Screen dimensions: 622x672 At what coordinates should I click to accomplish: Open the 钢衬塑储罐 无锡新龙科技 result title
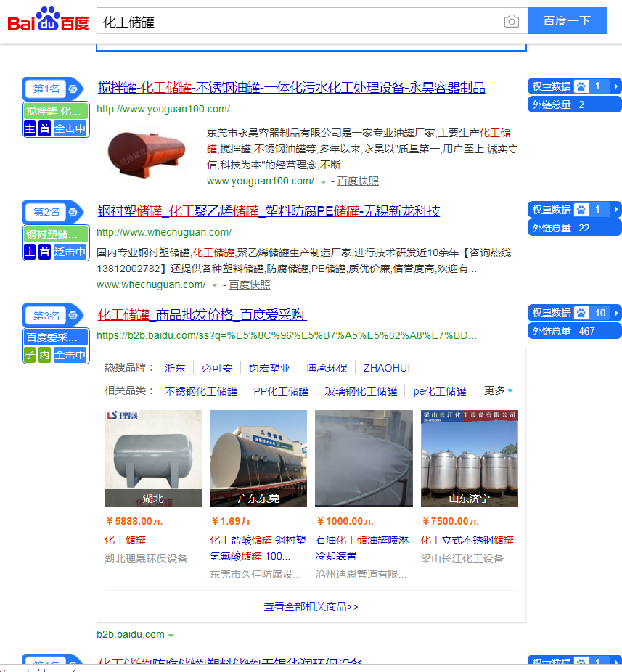tap(269, 211)
